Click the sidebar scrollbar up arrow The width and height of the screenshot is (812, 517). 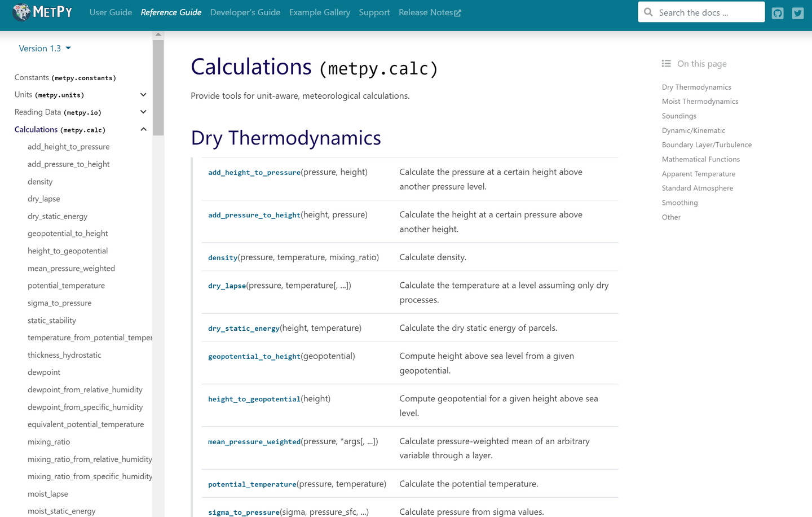158,34
